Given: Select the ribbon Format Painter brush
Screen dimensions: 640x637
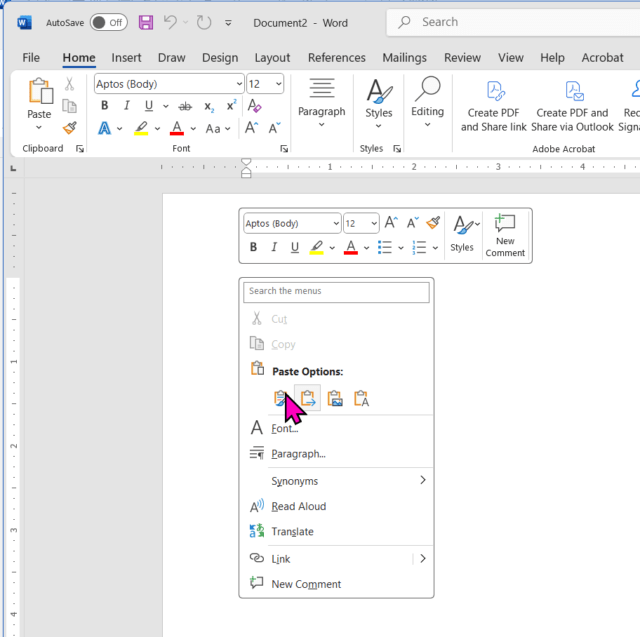Looking at the screenshot, I should (x=70, y=128).
